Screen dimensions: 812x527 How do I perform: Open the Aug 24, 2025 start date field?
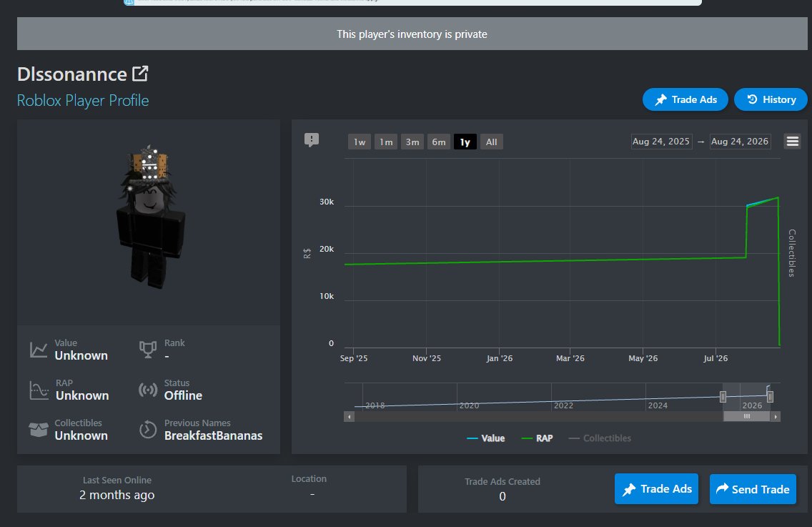coord(660,142)
